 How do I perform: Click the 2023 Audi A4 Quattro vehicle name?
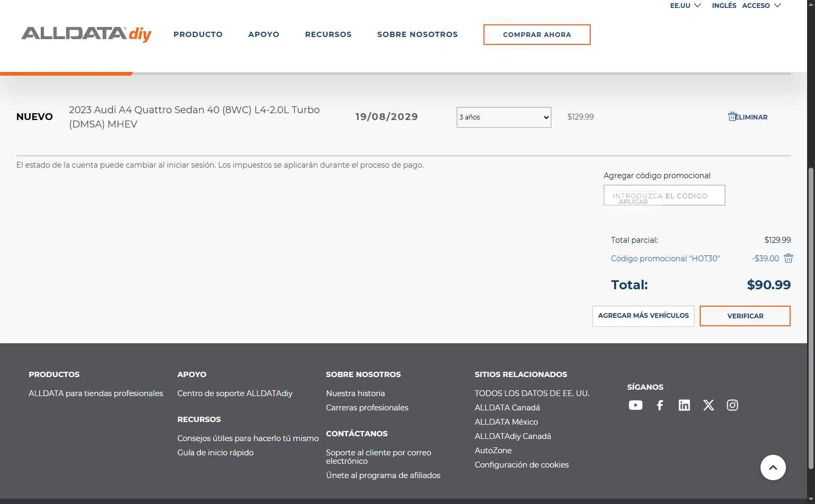[194, 117]
